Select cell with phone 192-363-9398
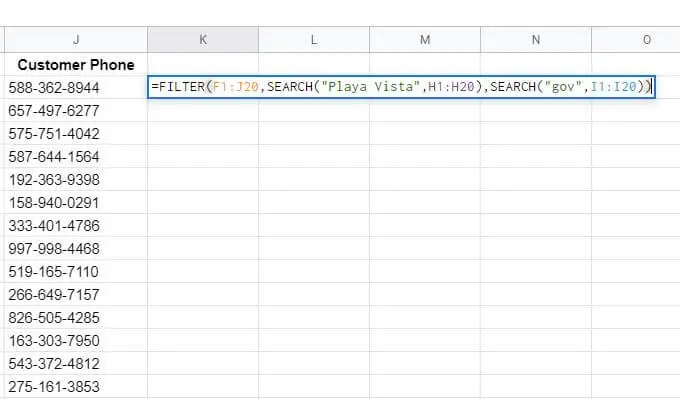Viewport: 680px width, 399px height. click(x=76, y=180)
